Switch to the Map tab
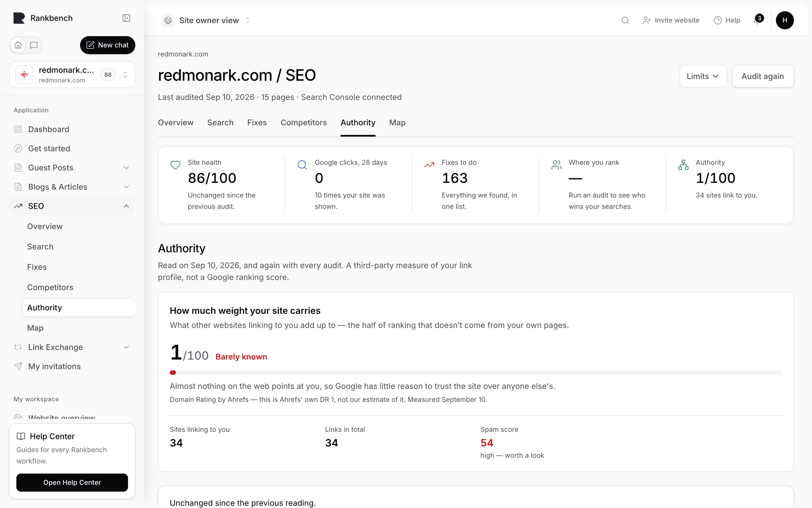The width and height of the screenshot is (812, 508). (x=397, y=123)
